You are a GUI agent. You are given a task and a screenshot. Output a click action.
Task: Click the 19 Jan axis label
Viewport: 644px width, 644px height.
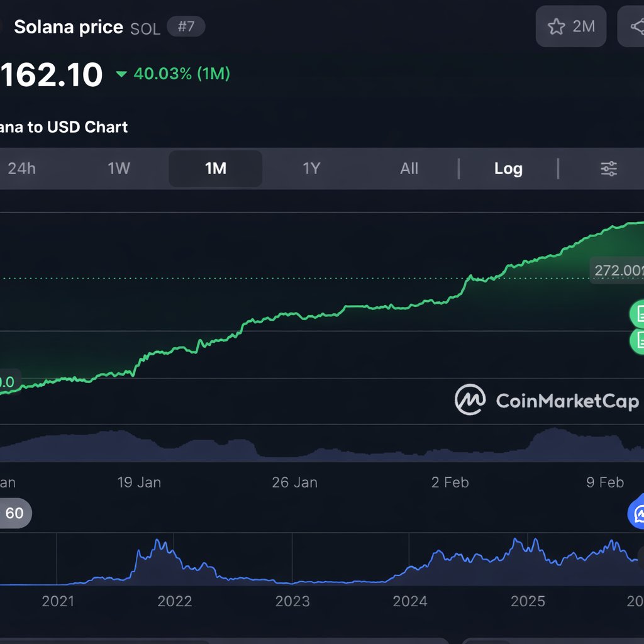pyautogui.click(x=139, y=482)
